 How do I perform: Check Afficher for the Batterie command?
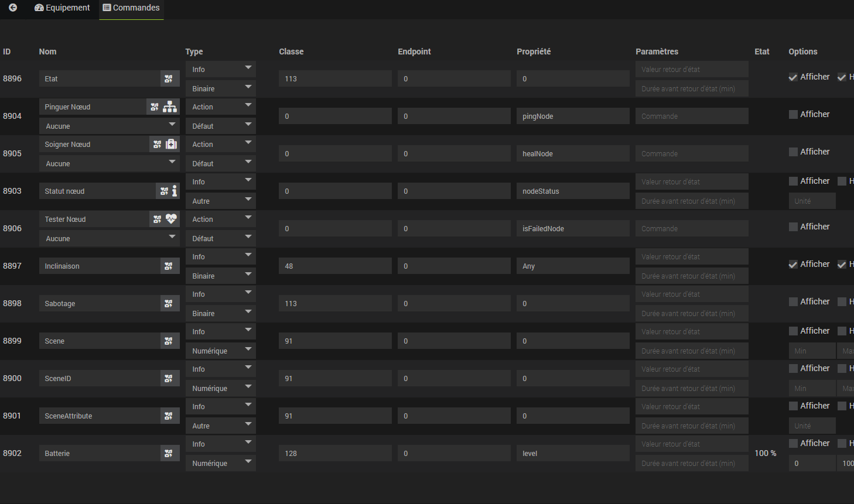[x=793, y=444]
